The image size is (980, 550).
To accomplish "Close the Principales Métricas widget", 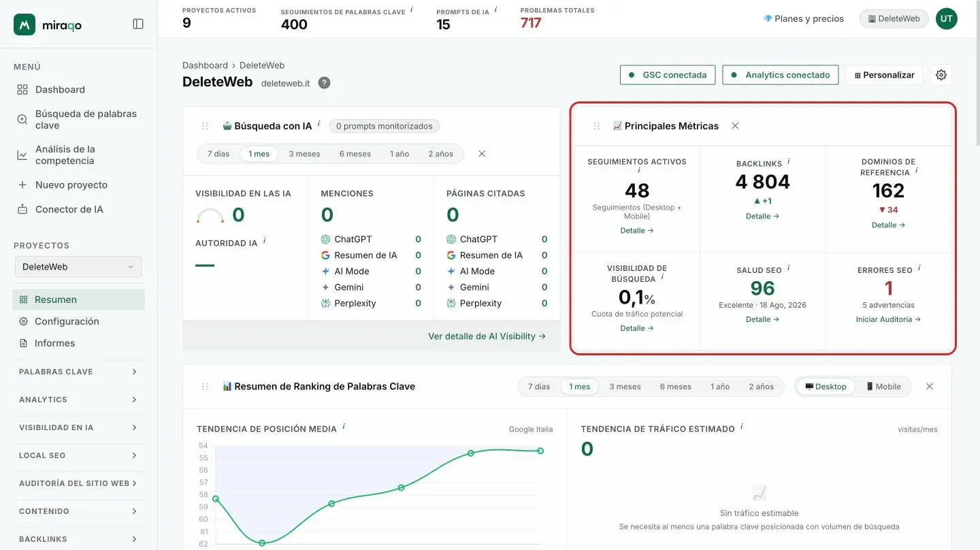I will pyautogui.click(x=735, y=126).
